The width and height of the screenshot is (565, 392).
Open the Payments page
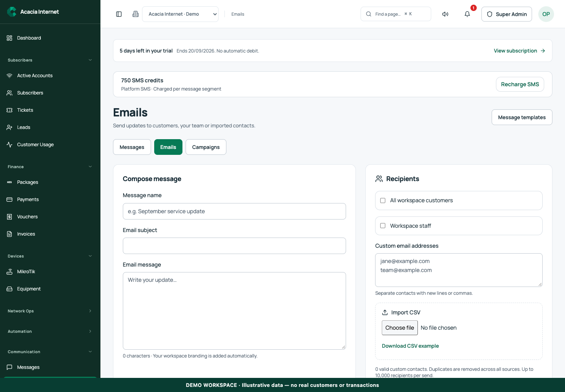pos(50,200)
